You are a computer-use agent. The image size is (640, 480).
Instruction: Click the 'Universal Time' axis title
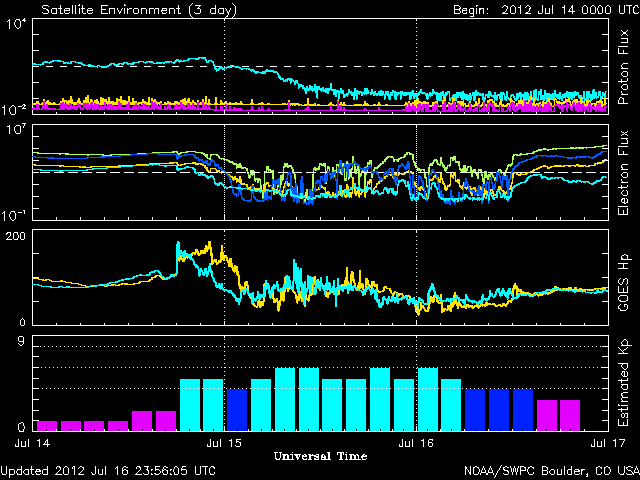[319, 456]
